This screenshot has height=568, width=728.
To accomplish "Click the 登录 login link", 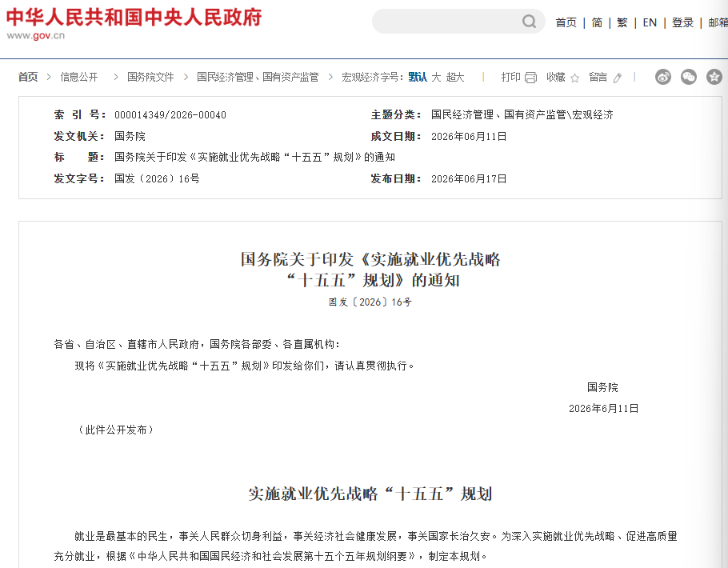I will [x=682, y=22].
